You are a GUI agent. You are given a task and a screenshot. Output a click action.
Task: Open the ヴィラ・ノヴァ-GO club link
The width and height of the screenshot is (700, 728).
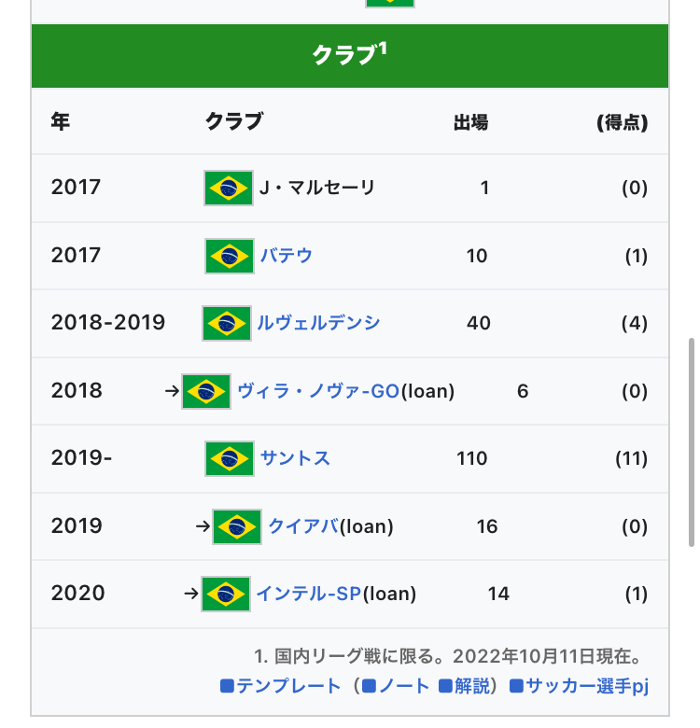pyautogui.click(x=318, y=391)
